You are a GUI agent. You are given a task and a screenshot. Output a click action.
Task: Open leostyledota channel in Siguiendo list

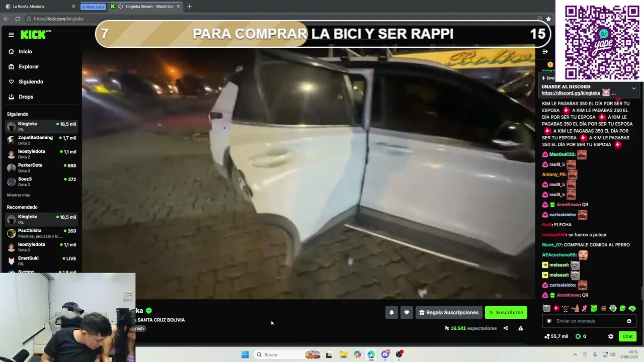[x=41, y=154]
